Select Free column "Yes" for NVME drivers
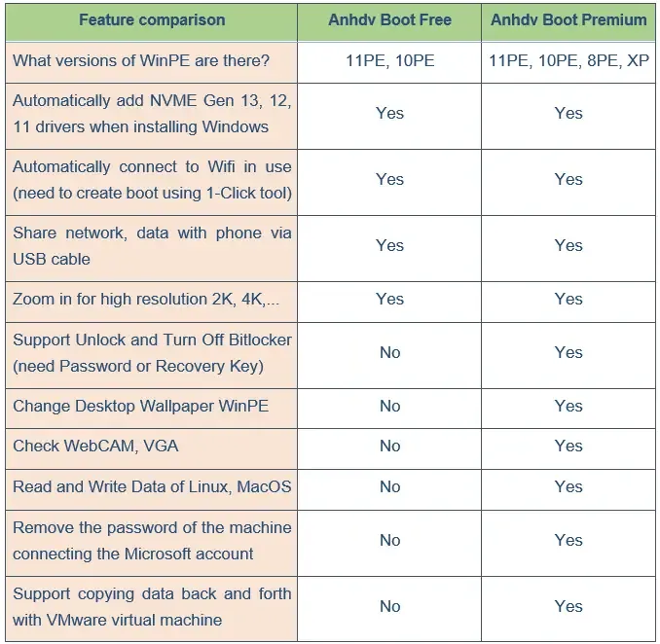Viewport: 660px width, 644px height. (389, 114)
